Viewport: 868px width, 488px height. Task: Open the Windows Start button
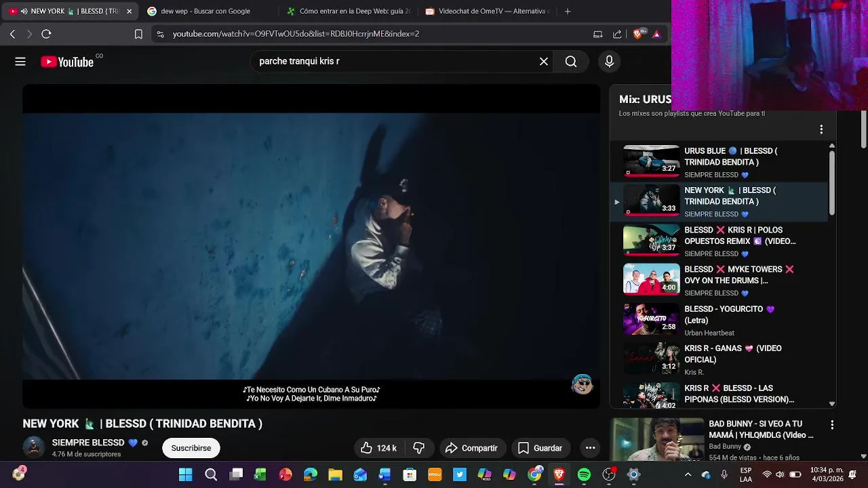185,474
